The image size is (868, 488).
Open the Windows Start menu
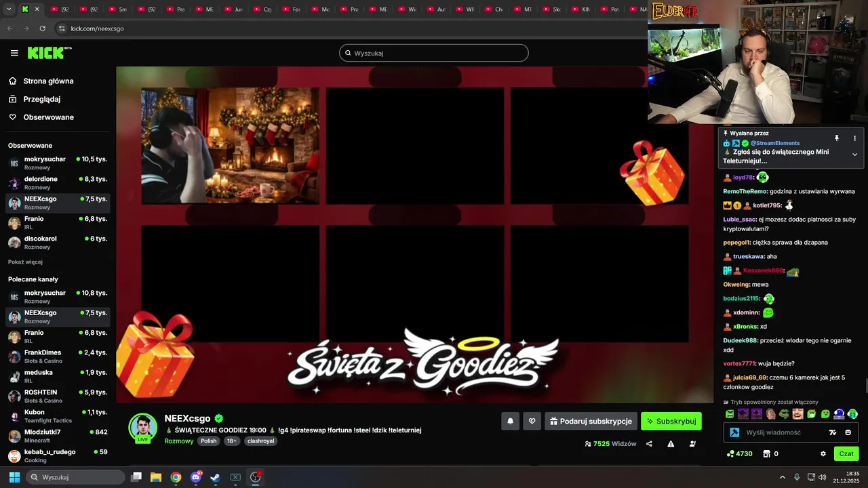pos(14,477)
